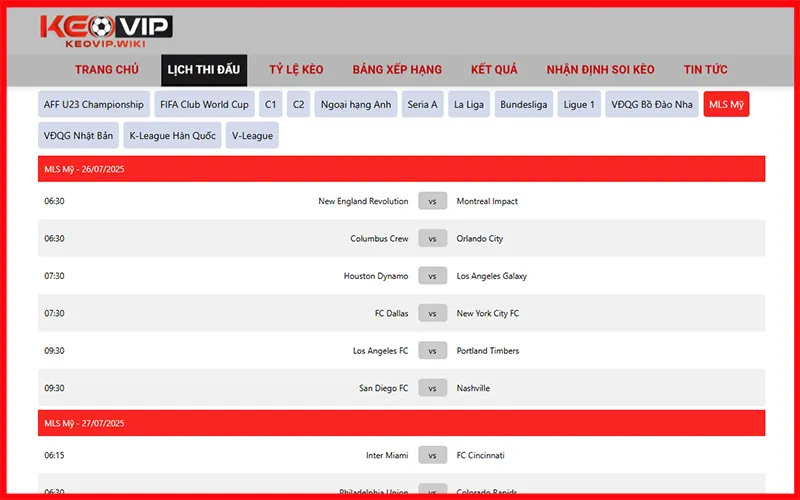The width and height of the screenshot is (800, 500).
Task: Select the V-League filter
Action: pos(251,135)
